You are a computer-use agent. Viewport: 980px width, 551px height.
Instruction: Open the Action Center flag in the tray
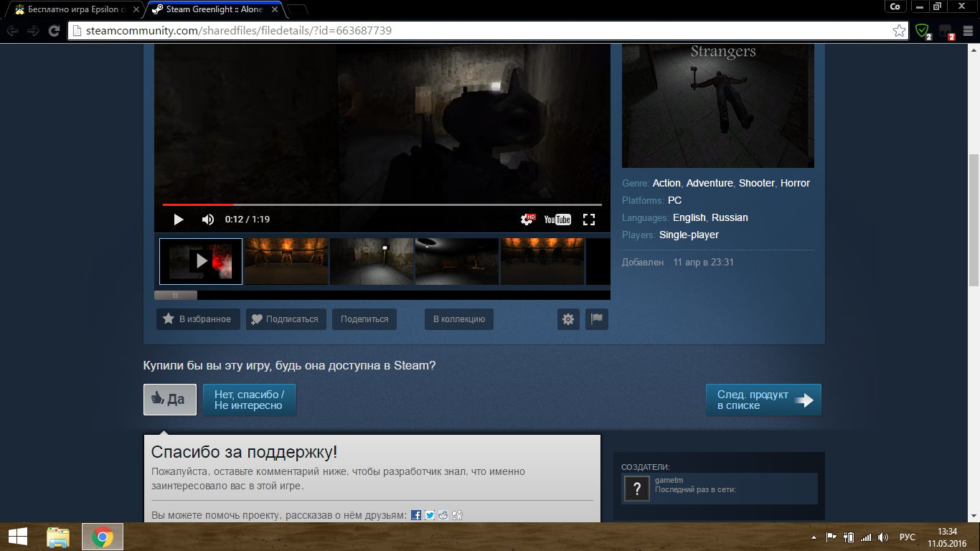(x=831, y=537)
